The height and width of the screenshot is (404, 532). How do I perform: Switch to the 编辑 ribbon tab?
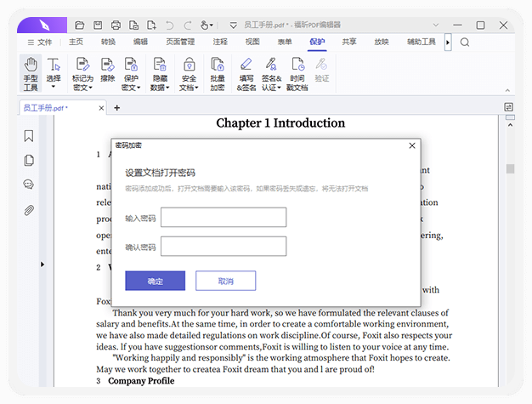tap(140, 42)
